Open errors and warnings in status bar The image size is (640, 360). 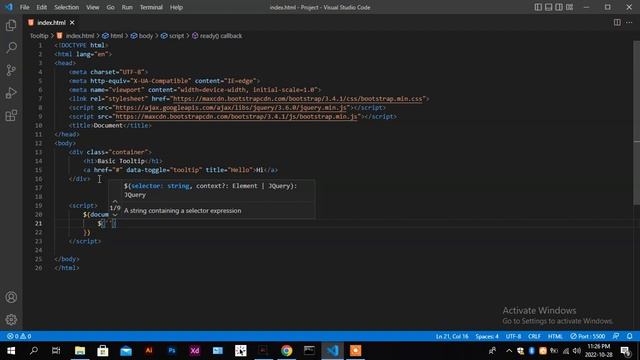click(19, 336)
